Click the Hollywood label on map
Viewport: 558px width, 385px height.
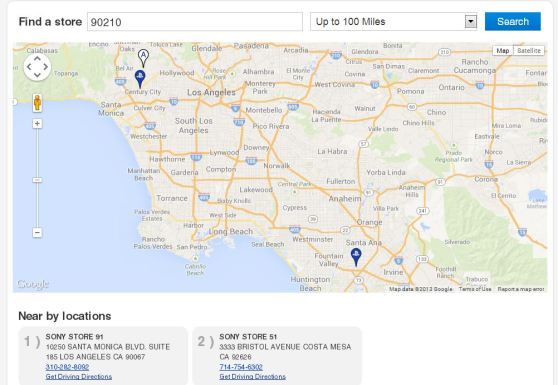point(177,73)
